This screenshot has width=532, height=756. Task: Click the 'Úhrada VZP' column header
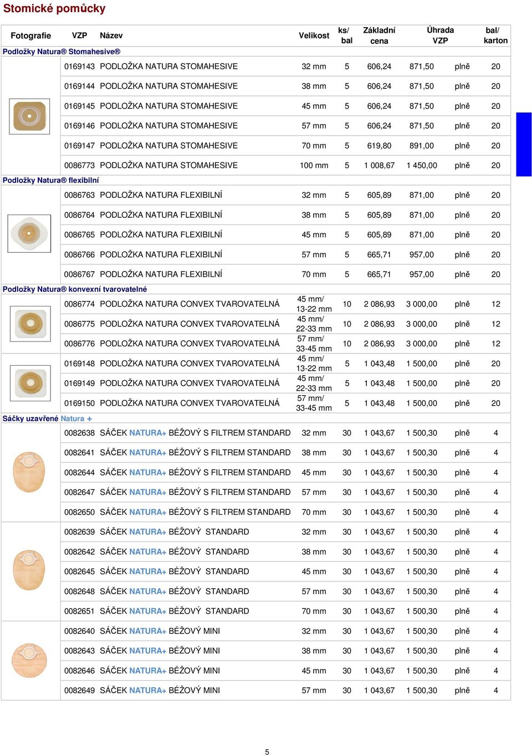pos(441,35)
